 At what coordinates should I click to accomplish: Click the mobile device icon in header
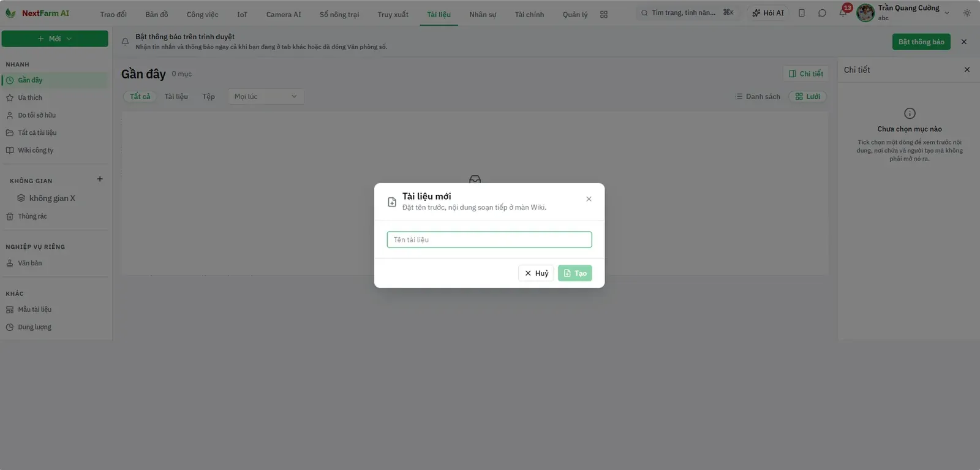801,13
